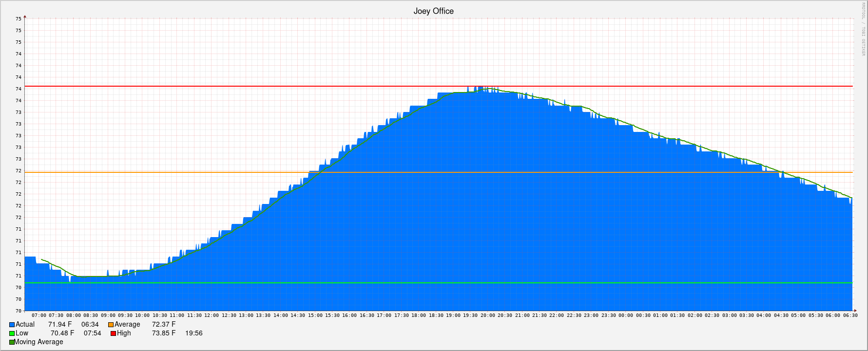
Task: Click the orange Average legend swatch
Action: [x=111, y=325]
